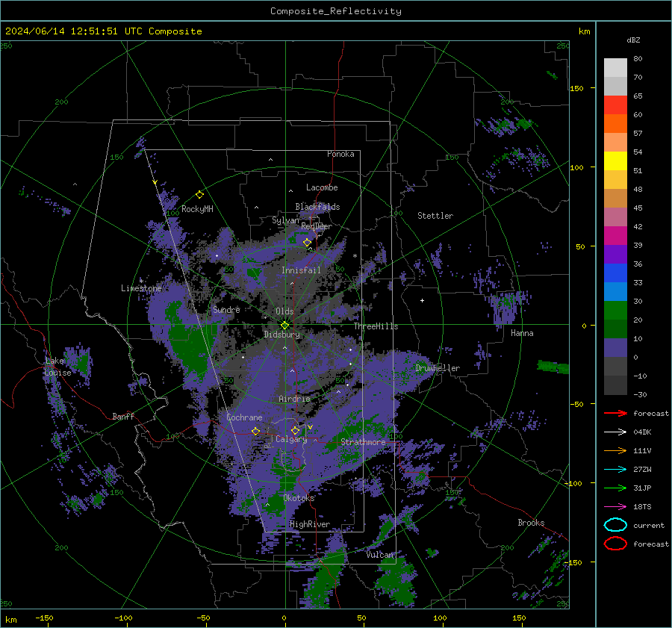Click the yellow radar-site marker at map center
This screenshot has width=672, height=628.
284,325
